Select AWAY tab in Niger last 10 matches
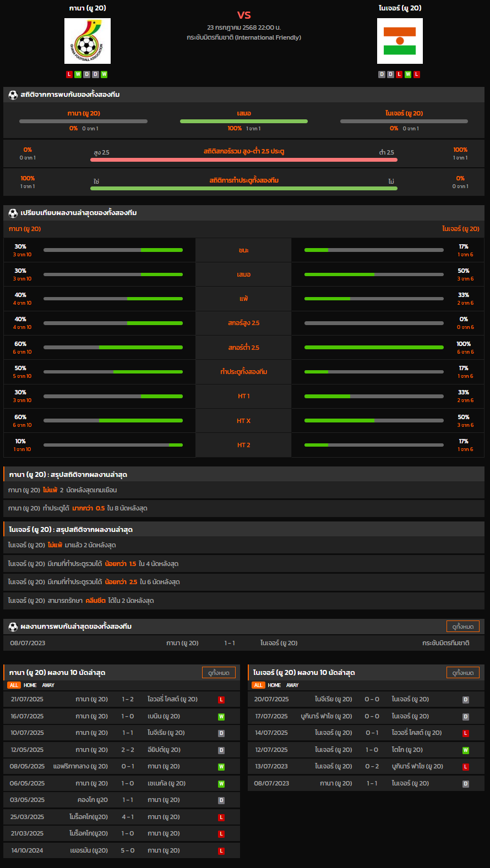This screenshot has height=868, width=490. pyautogui.click(x=292, y=685)
